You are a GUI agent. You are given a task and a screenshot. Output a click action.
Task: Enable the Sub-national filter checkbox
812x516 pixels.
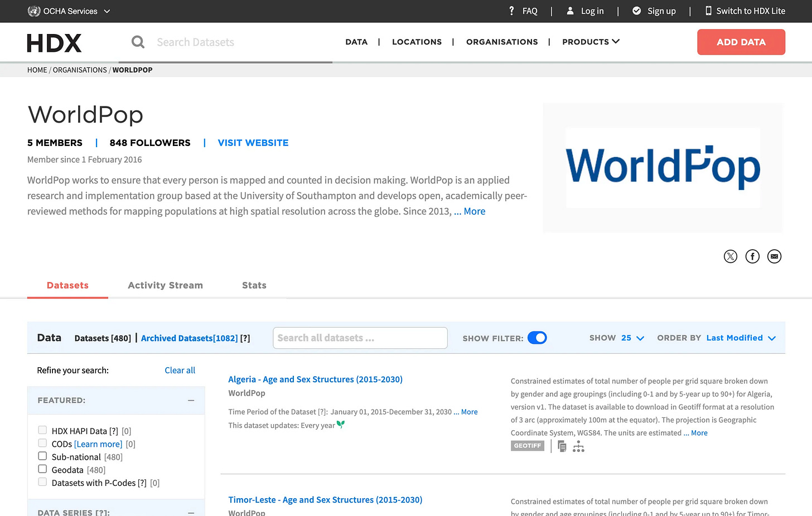point(42,456)
